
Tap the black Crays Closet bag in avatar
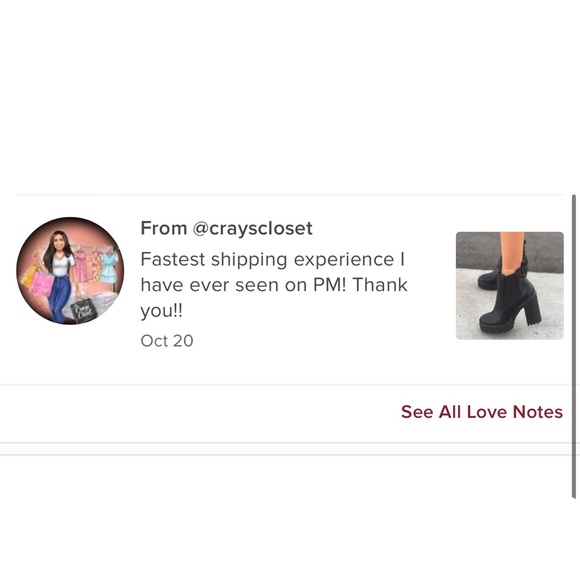pos(84,309)
